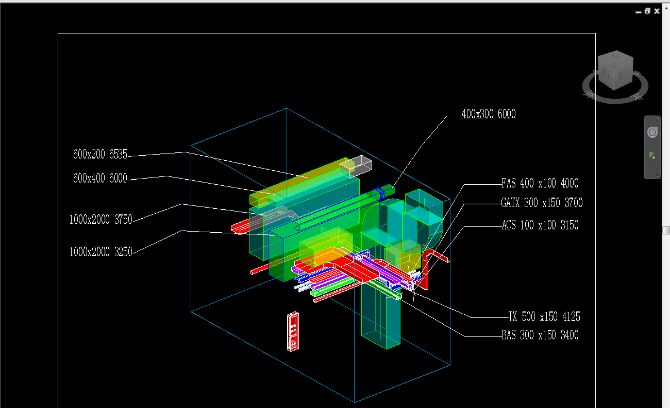Select the 'GATX 300 x150 3700' label
The image size is (670, 408).
tap(542, 203)
